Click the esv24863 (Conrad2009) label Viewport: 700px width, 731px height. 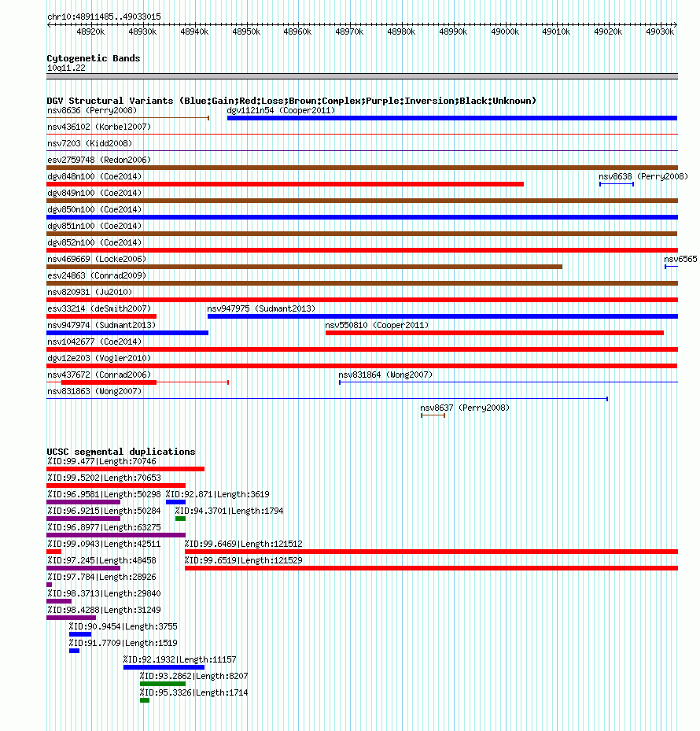click(x=97, y=276)
